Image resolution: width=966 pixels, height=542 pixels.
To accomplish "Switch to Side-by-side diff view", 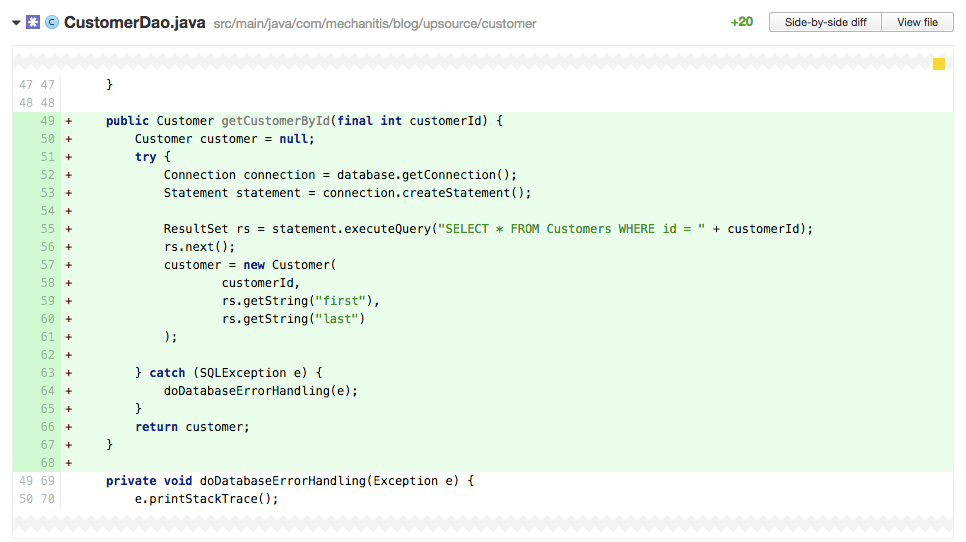I will pos(826,22).
